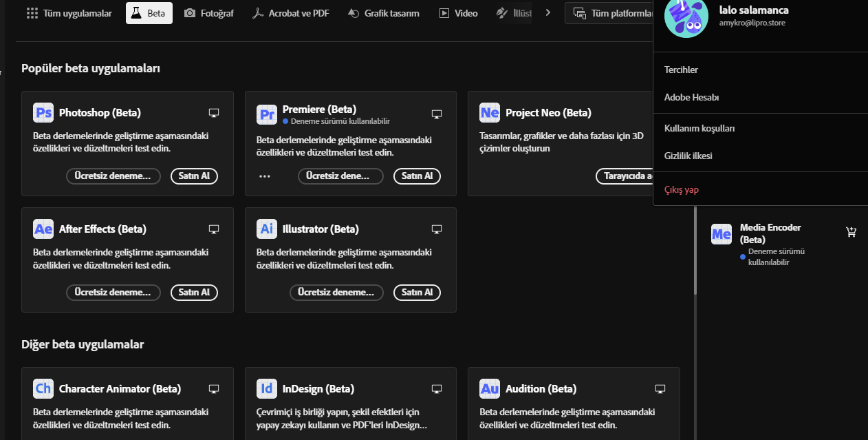868x440 pixels.
Task: Click Satın Al for Premiere (Beta)
Action: coord(417,176)
